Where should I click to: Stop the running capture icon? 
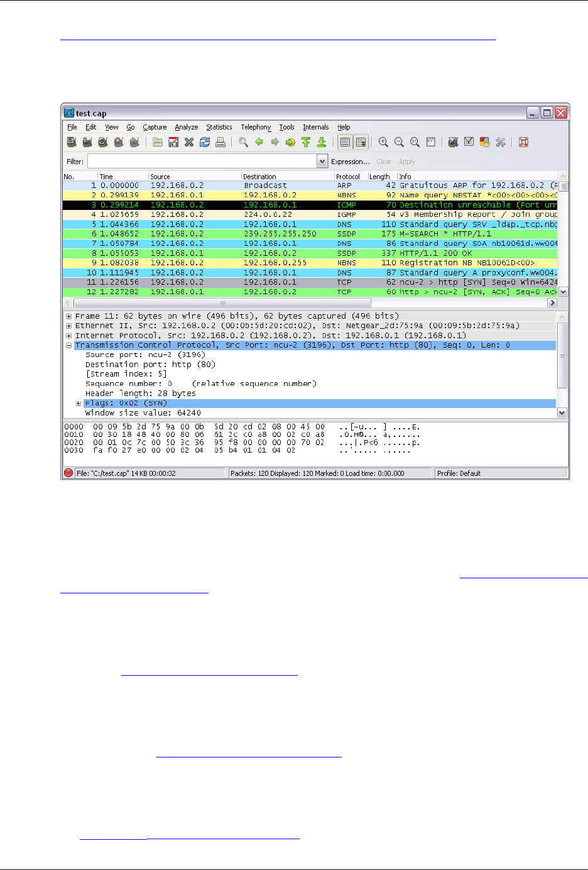[119, 143]
